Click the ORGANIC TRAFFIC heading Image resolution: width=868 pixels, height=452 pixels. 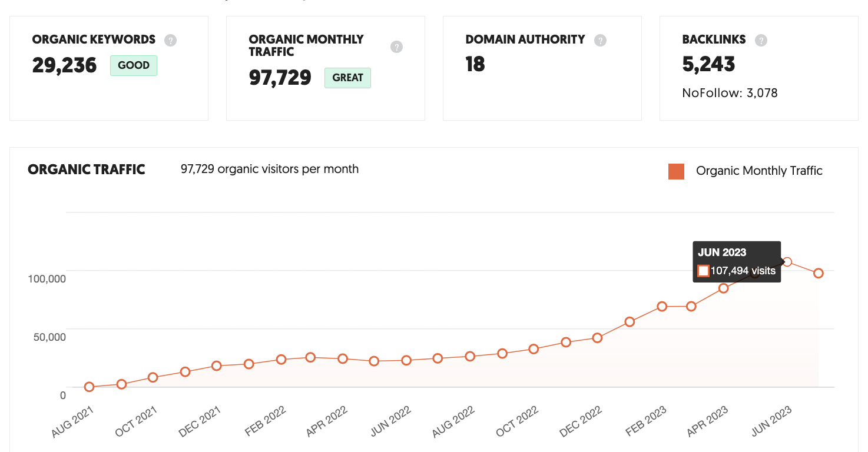click(86, 169)
